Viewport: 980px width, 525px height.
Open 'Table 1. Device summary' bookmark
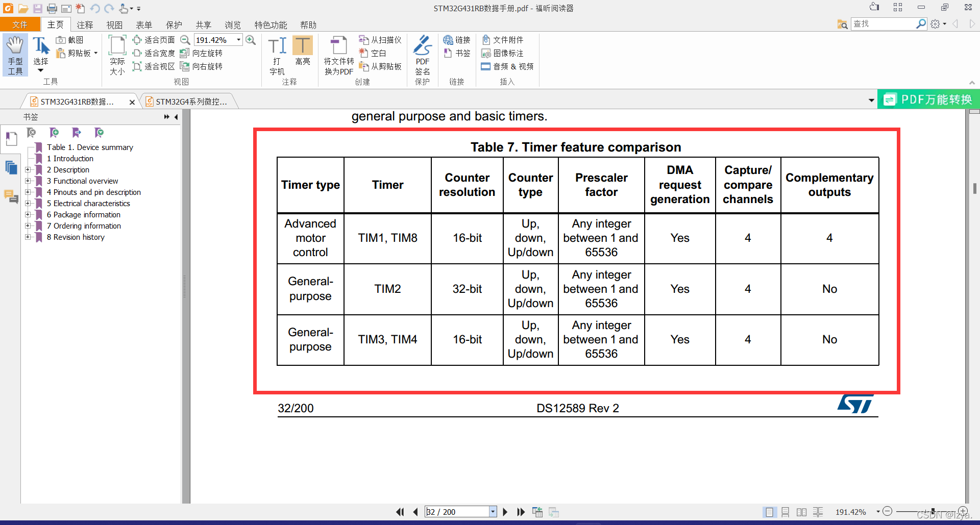[90, 147]
